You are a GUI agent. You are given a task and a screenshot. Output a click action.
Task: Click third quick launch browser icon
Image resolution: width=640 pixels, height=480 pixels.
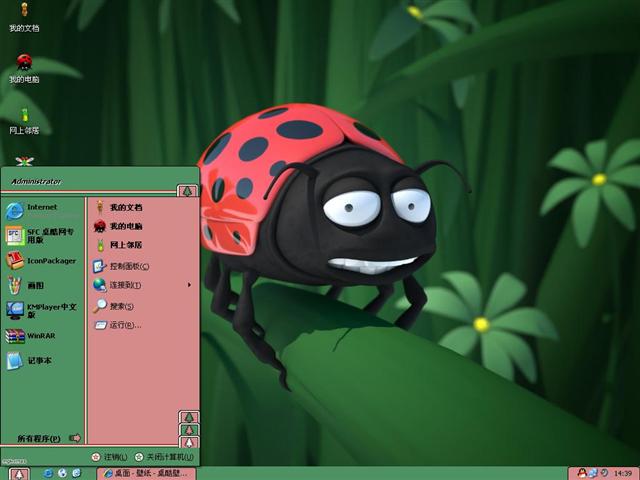(76, 473)
